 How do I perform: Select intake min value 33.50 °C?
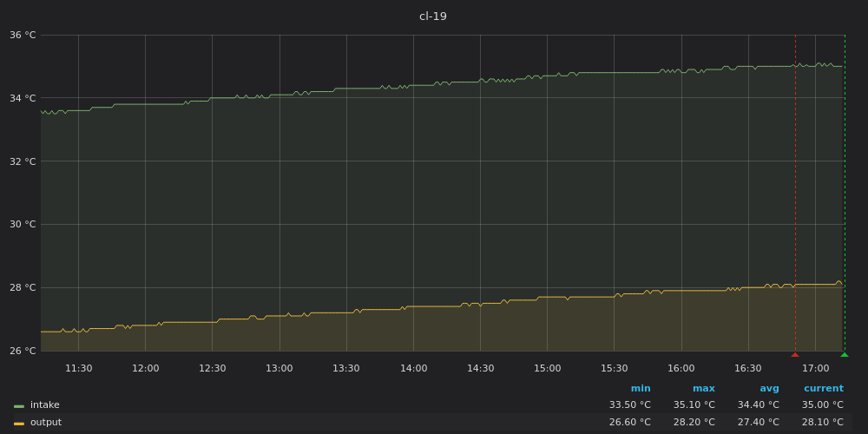click(629, 405)
